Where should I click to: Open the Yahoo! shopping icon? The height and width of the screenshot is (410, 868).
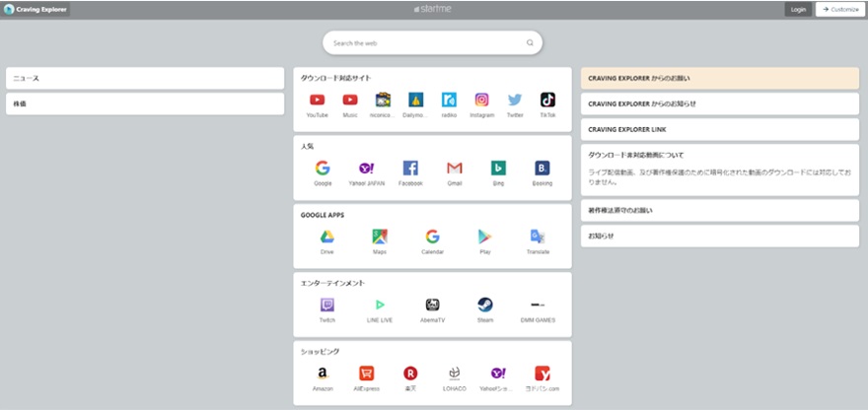point(498,374)
